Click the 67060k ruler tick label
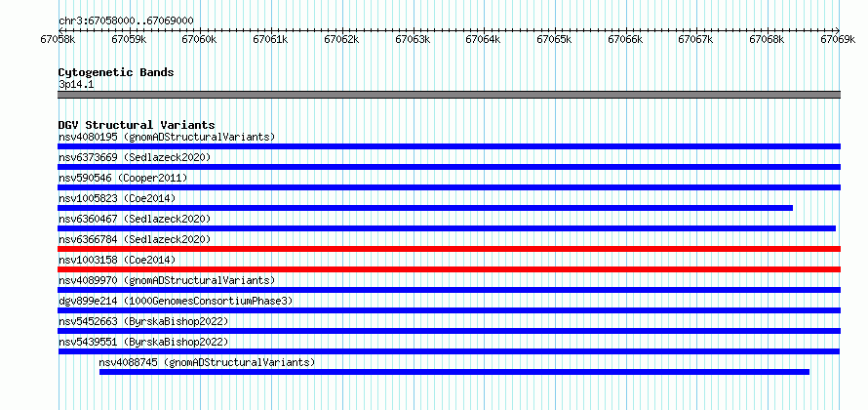Viewport: 868px width, 410px height. [x=200, y=39]
